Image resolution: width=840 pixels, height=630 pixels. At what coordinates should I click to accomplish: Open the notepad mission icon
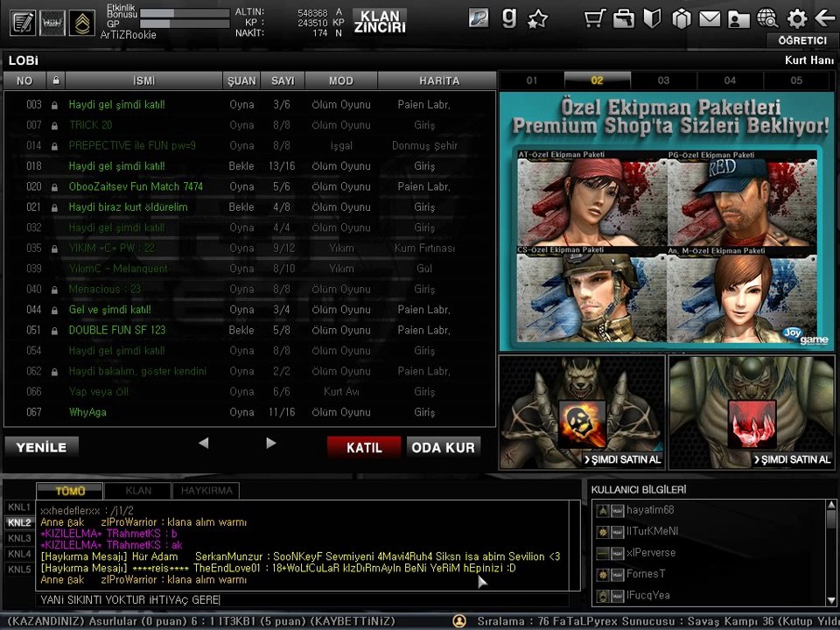tap(23, 23)
